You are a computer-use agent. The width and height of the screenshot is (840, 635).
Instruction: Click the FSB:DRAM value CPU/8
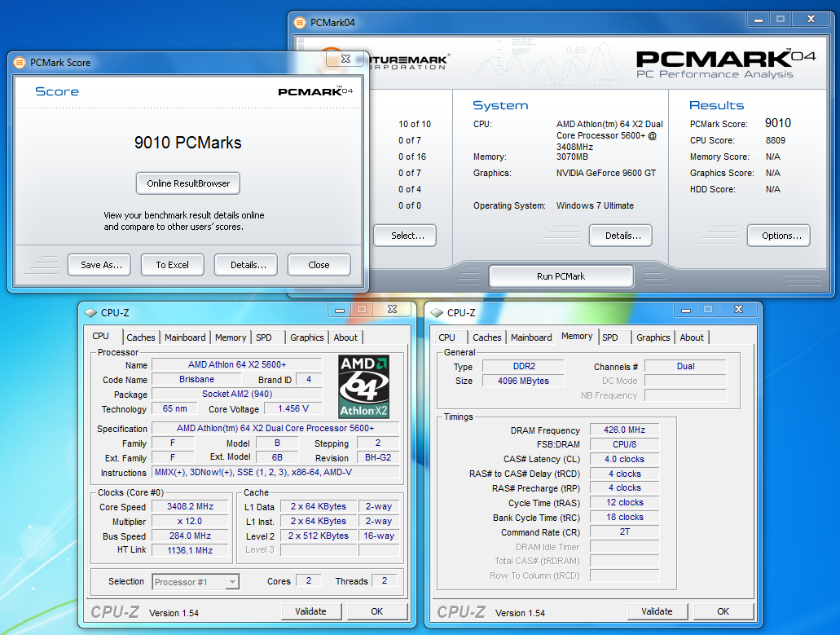coord(625,444)
